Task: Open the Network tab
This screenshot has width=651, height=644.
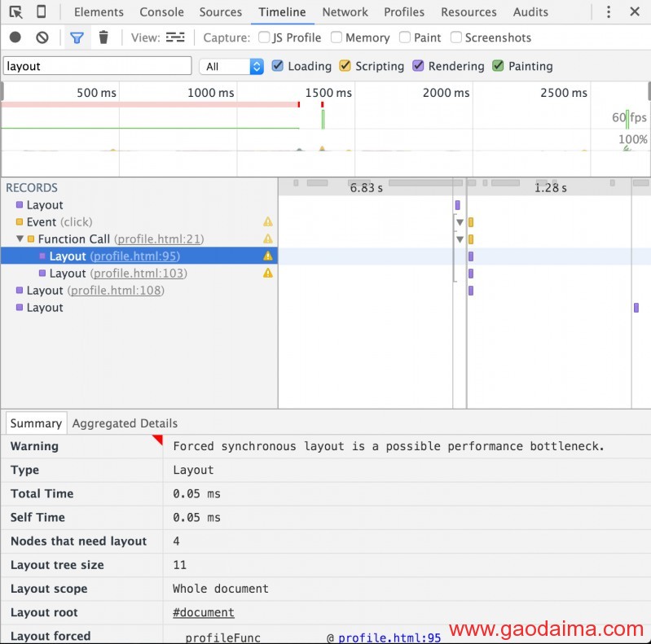Action: 345,12
